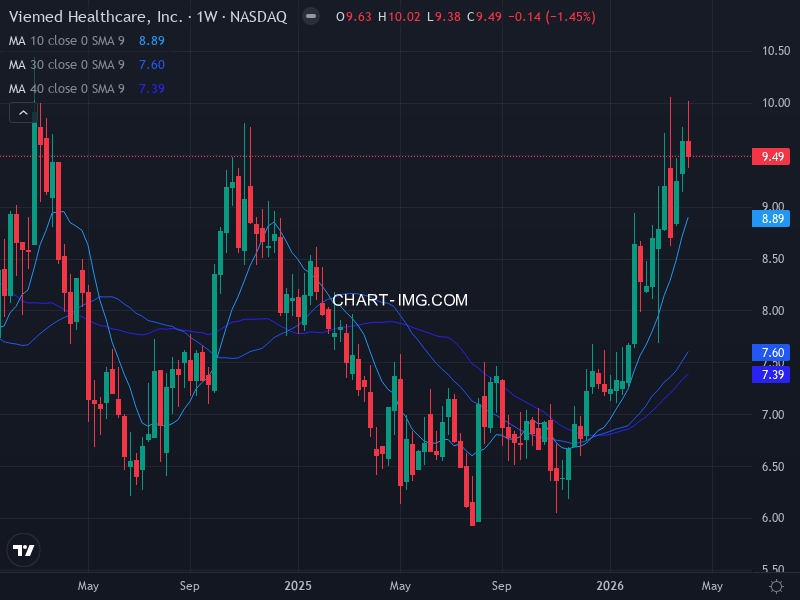This screenshot has height=600, width=800.
Task: Click the TradingView logo
Action: pyautogui.click(x=24, y=549)
